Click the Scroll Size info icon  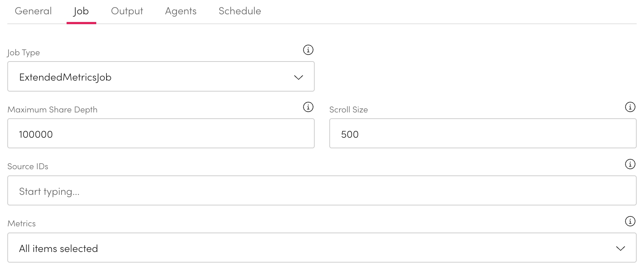[x=630, y=107]
